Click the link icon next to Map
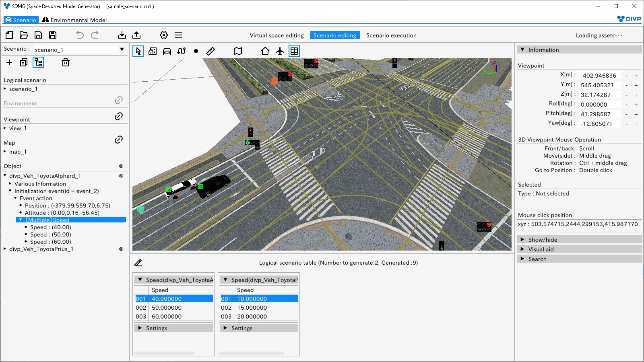 [119, 140]
